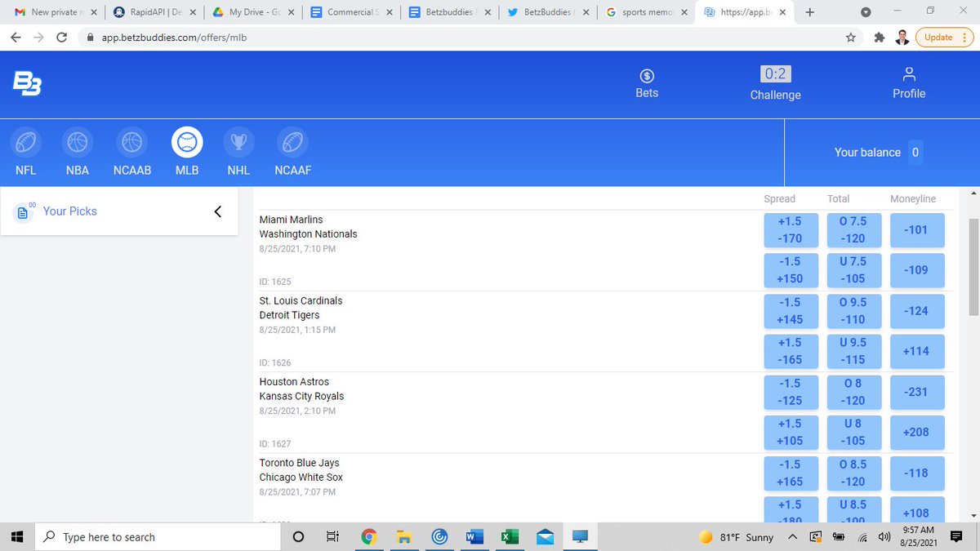
Task: Pick Astros-Royals over O 8 -120
Action: tap(853, 392)
